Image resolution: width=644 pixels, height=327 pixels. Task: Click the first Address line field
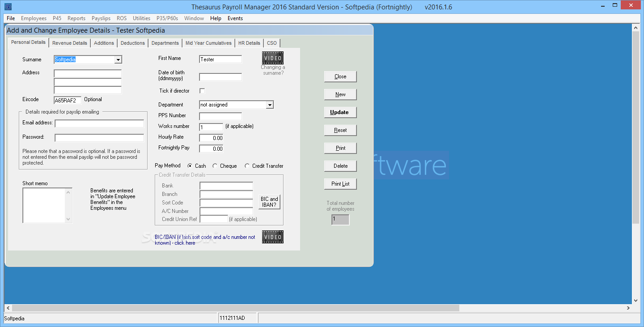tap(88, 73)
